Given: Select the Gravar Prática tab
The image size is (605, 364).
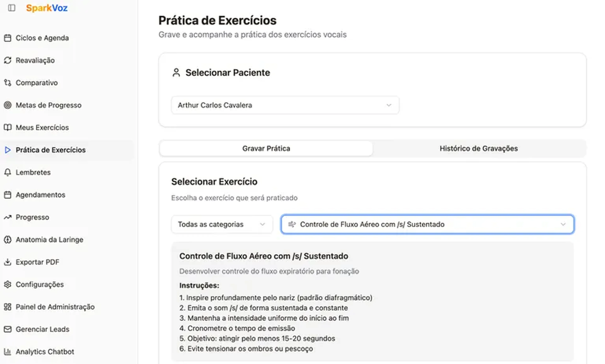Looking at the screenshot, I should (x=266, y=149).
